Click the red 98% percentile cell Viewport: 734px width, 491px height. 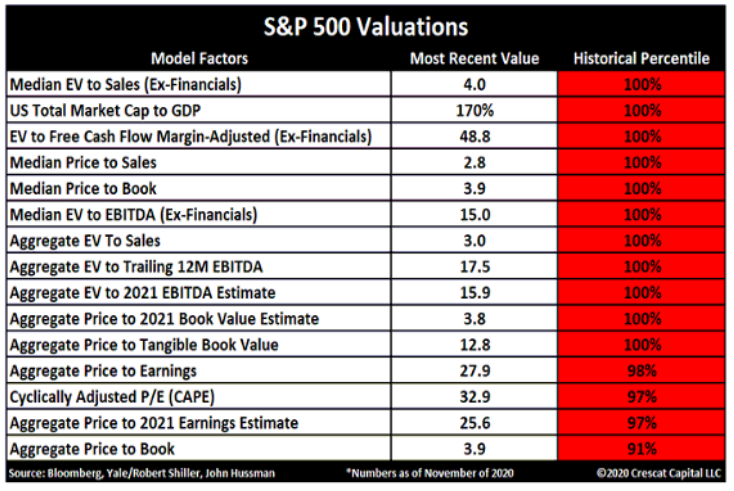tap(641, 370)
